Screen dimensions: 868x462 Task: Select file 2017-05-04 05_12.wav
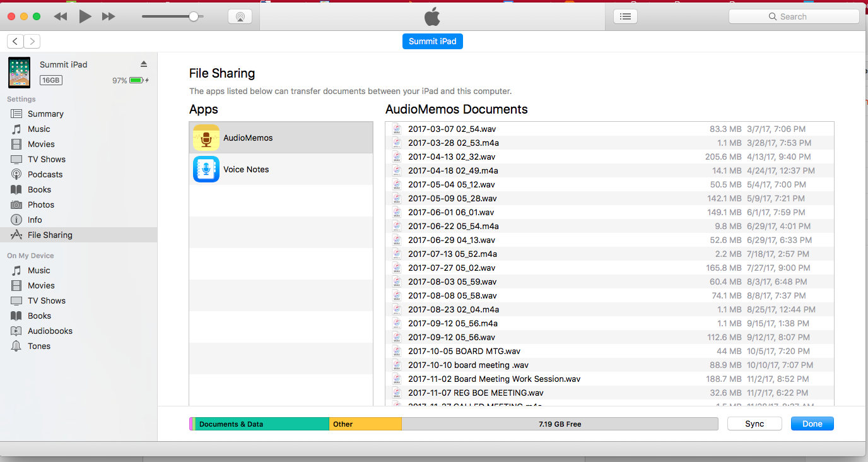[609, 184]
